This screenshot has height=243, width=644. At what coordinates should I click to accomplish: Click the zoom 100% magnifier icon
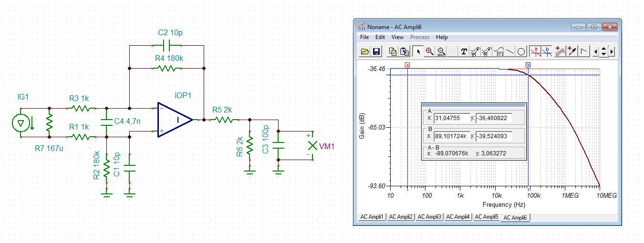point(441,51)
